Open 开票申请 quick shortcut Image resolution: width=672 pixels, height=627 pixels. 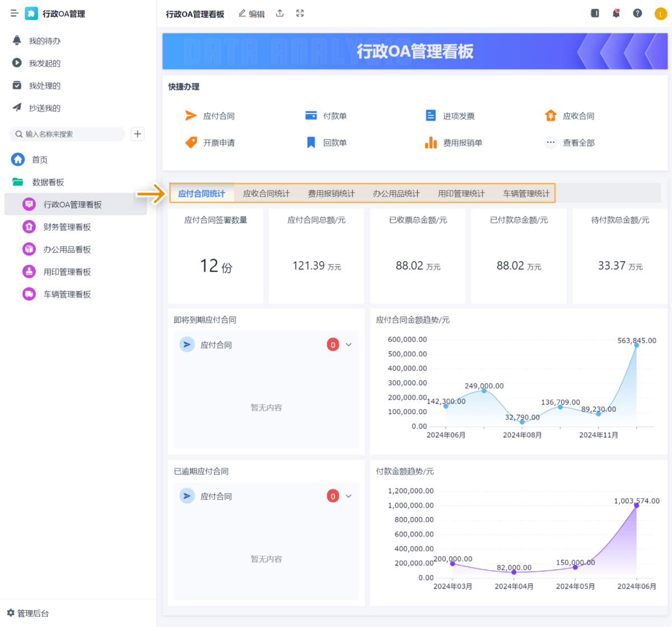210,143
